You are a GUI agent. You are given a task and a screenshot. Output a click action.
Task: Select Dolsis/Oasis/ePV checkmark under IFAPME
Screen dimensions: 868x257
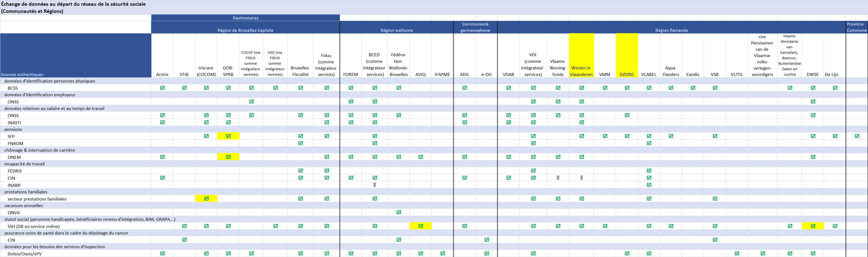pos(442,253)
